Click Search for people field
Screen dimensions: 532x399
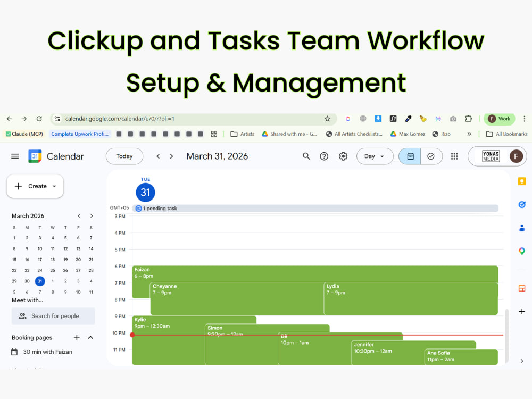(53, 316)
